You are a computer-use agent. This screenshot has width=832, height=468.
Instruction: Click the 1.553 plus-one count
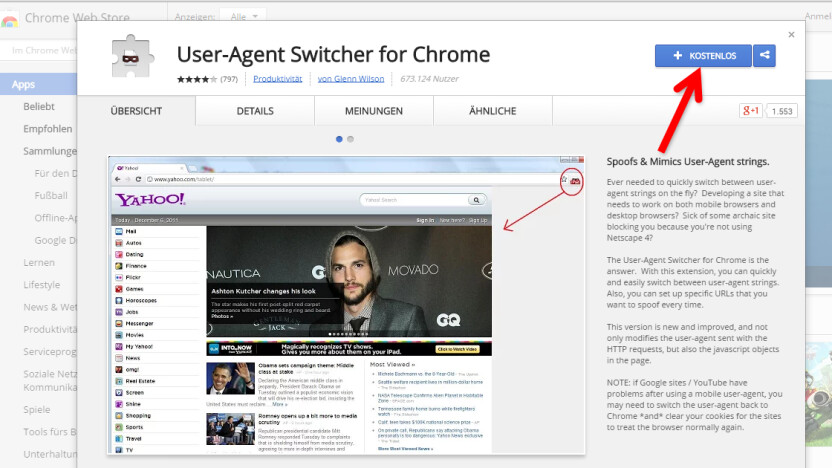(x=782, y=111)
